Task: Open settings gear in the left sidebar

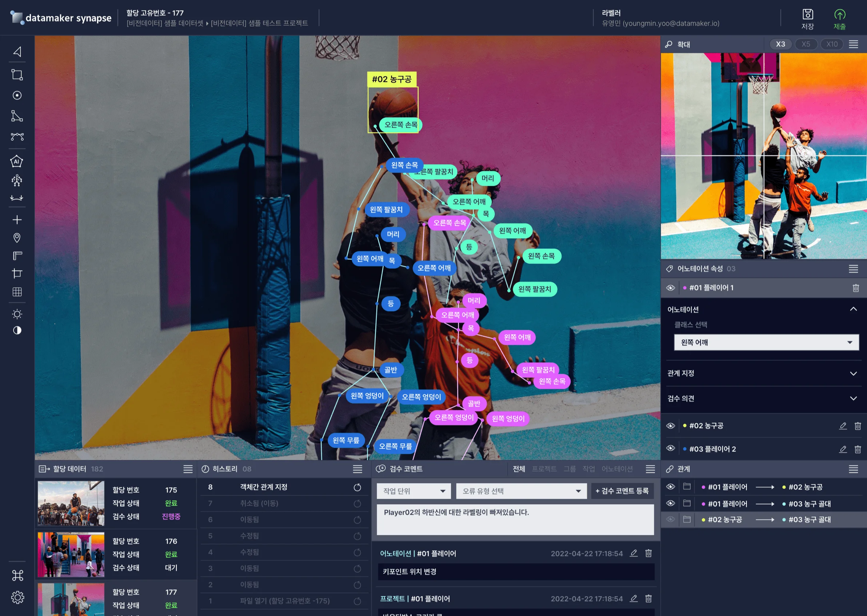Action: [x=17, y=597]
